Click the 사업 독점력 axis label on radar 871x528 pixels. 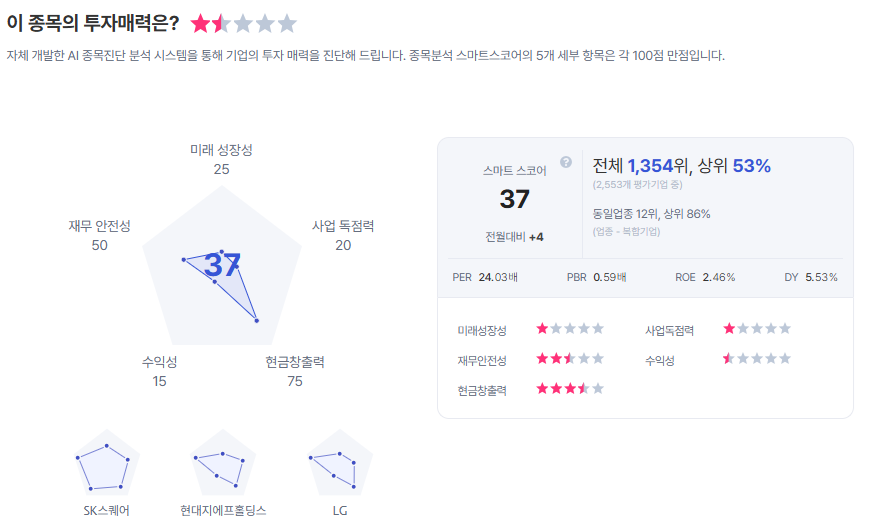pos(343,227)
